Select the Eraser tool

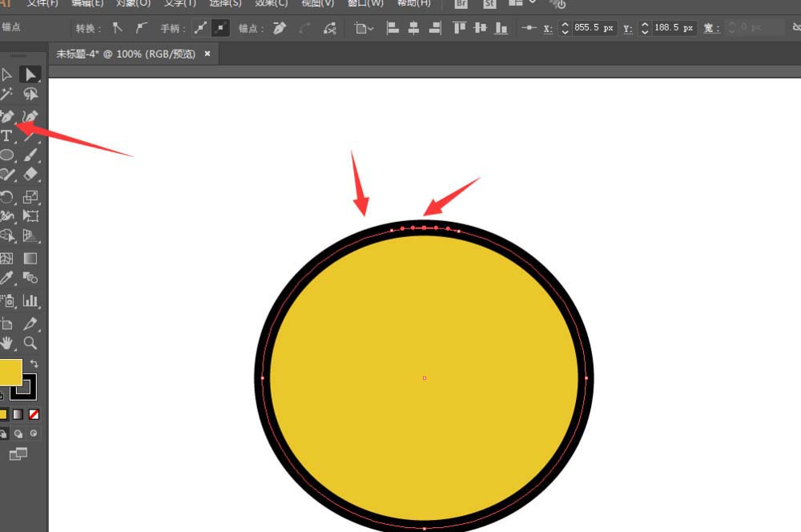click(30, 175)
